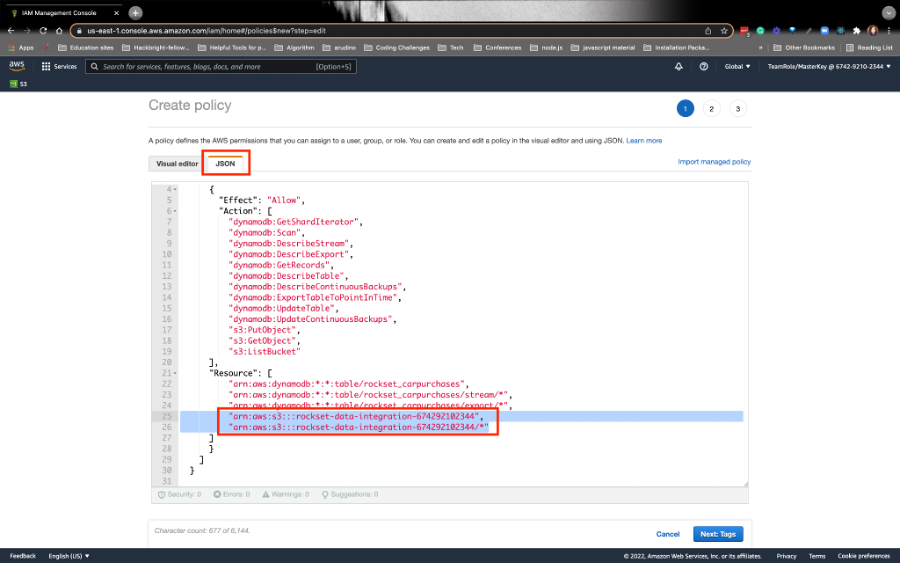The height and width of the screenshot is (564, 902).
Task: Open Cookie preferences in footer
Action: pyautogui.click(x=863, y=556)
